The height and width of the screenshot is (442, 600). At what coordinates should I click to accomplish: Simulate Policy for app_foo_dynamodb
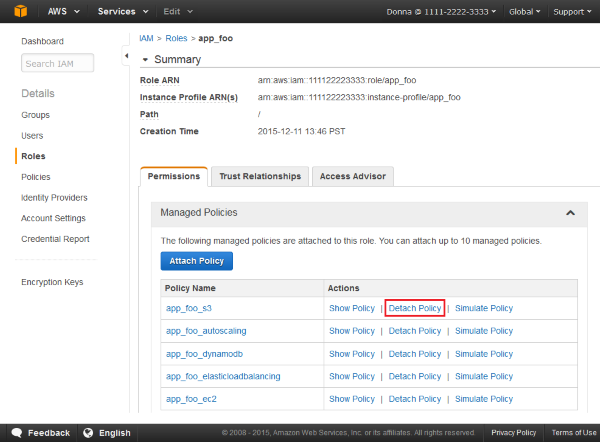pos(484,354)
